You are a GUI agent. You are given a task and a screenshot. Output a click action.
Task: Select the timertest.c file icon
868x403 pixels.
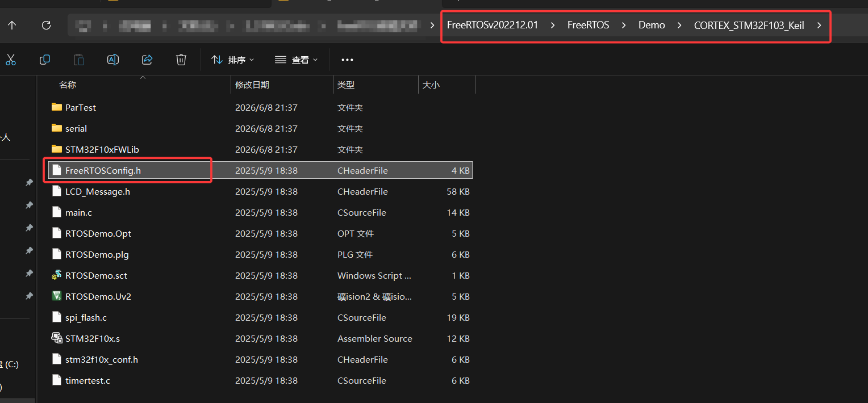[x=56, y=380]
